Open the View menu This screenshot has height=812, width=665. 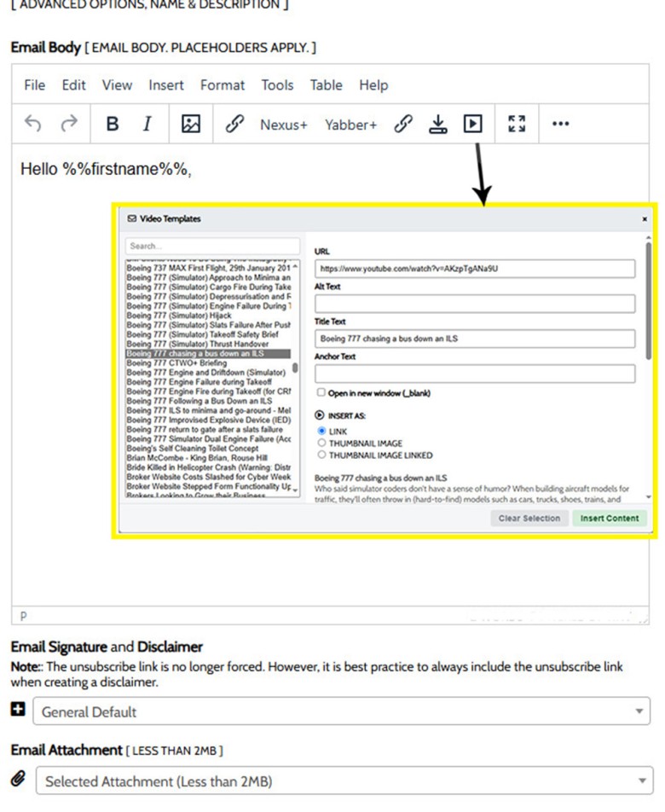pyautogui.click(x=117, y=85)
